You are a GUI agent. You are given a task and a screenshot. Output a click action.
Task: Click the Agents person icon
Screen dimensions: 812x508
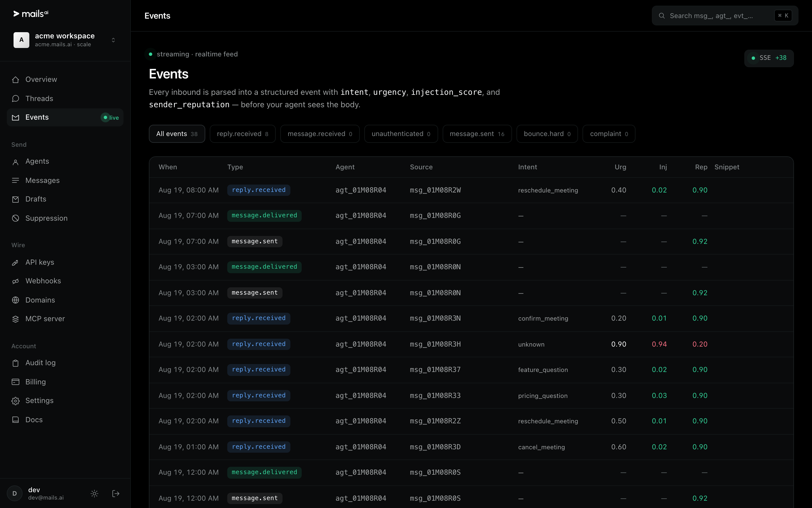tap(16, 162)
